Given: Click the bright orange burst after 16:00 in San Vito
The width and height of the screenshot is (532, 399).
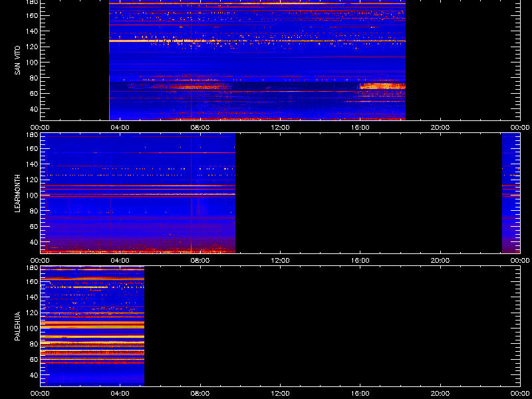Looking at the screenshot, I should 382,86.
